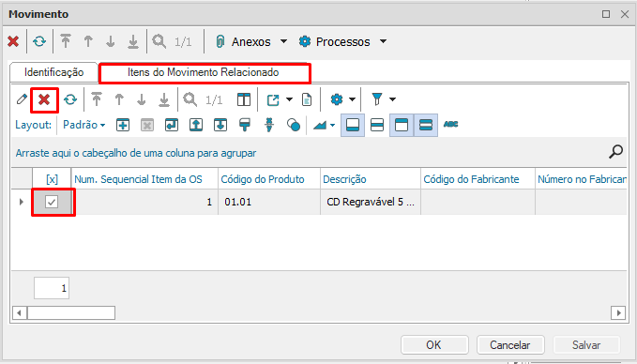Click the add new layout plus icon
Screen dimensions: 637x364
pos(123,125)
